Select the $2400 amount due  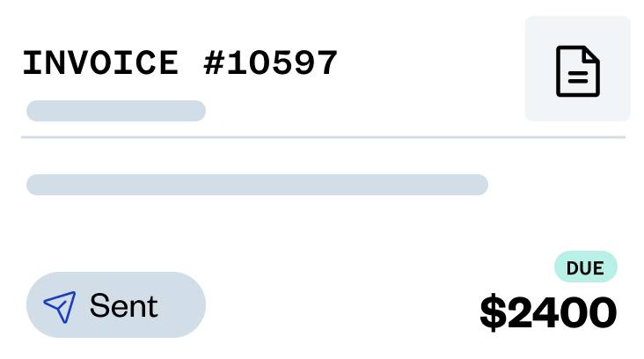click(x=548, y=312)
